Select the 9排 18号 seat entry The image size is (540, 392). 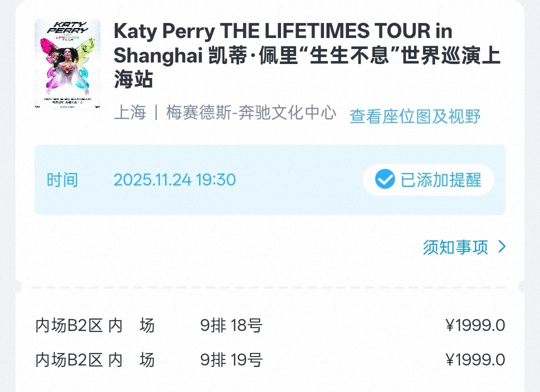coord(231,326)
